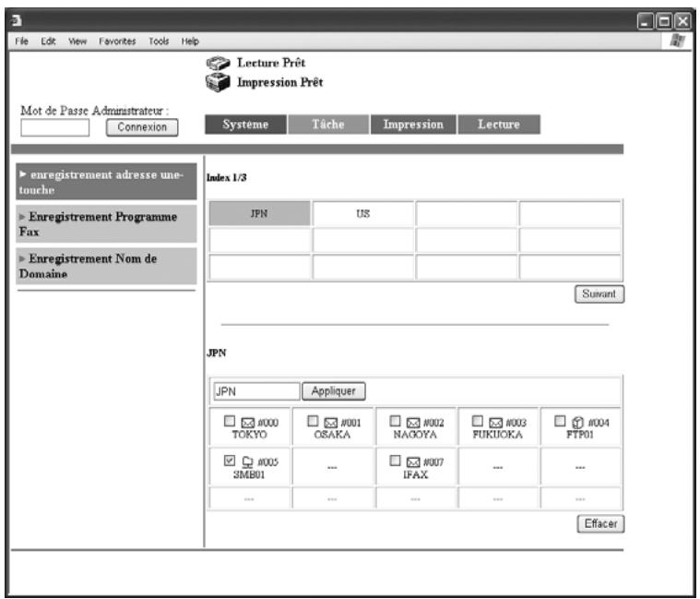Screen dimensions: 700x599
Task: Click the Windows flag logo in menu bar
Action: tap(677, 41)
